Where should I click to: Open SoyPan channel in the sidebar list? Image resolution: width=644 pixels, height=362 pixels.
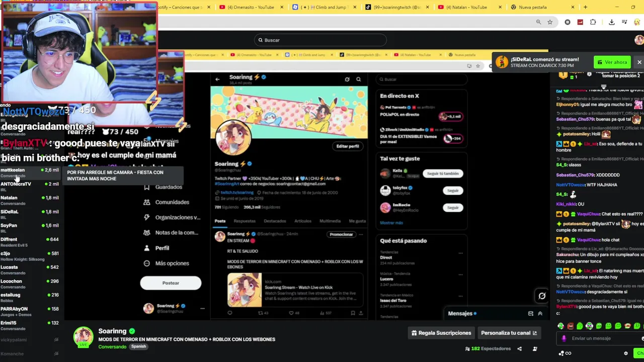click(x=29, y=228)
